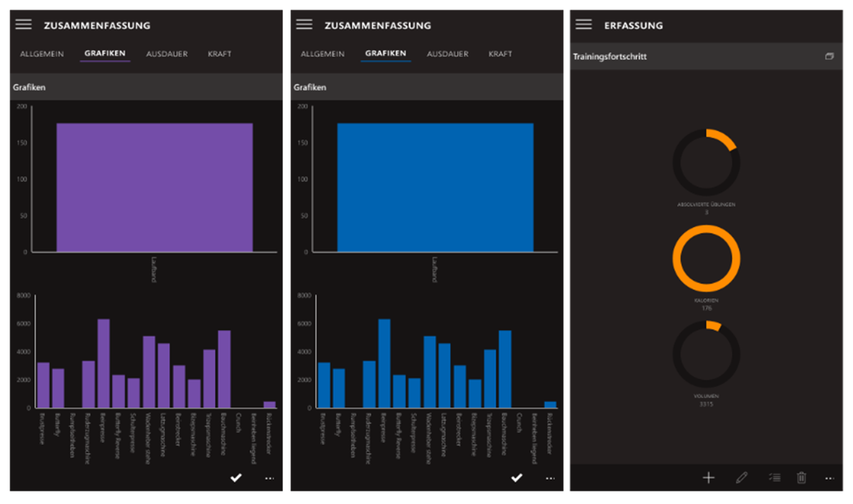Delete entry with trash can icon
The width and height of the screenshot is (853, 504).
click(801, 478)
